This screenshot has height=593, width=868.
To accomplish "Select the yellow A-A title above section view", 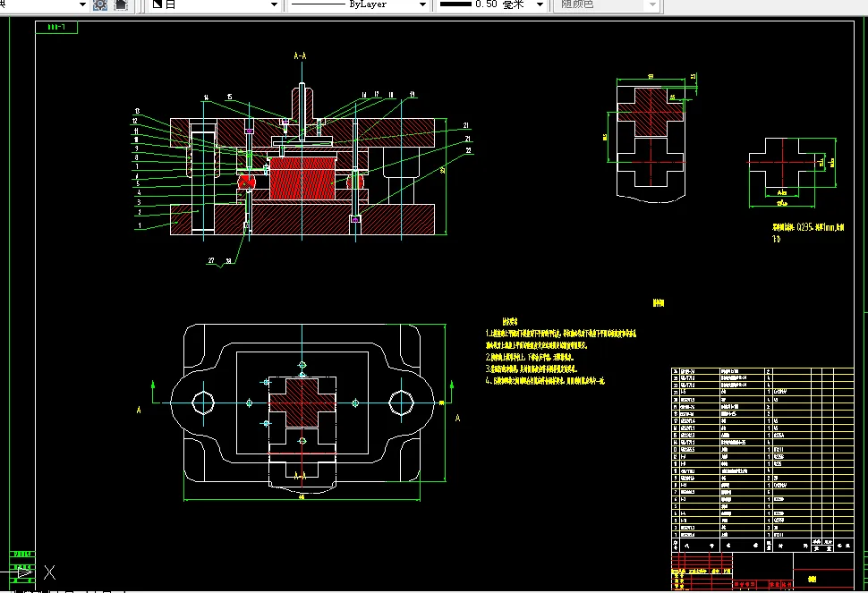I will (x=300, y=55).
